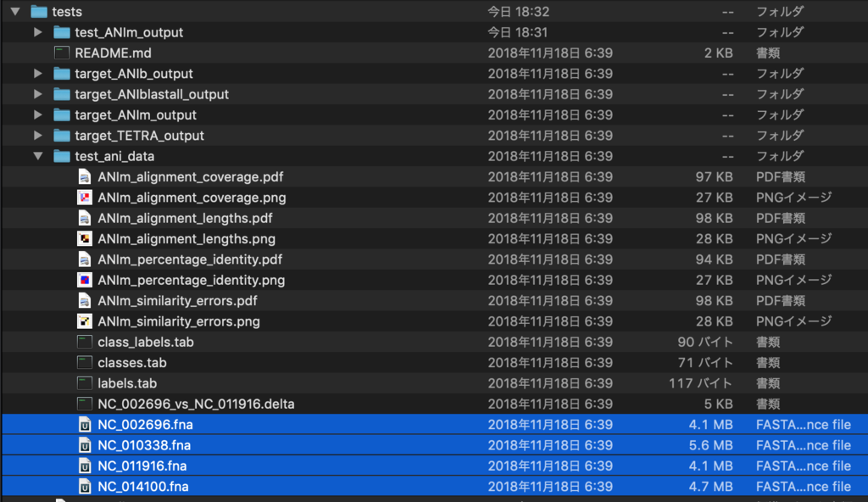Select the test_ani_data folder name
Image resolution: width=868 pixels, height=502 pixels.
[x=114, y=156]
